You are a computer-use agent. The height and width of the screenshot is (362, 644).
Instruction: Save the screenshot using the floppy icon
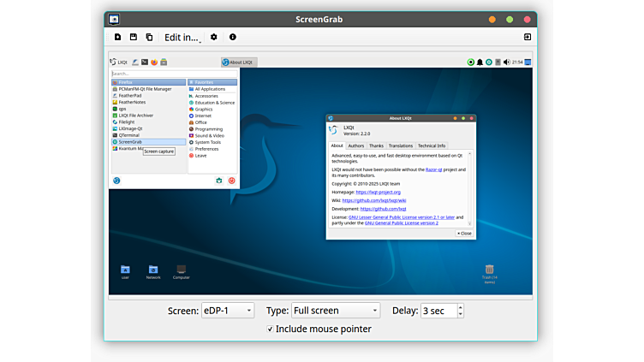coord(134,38)
